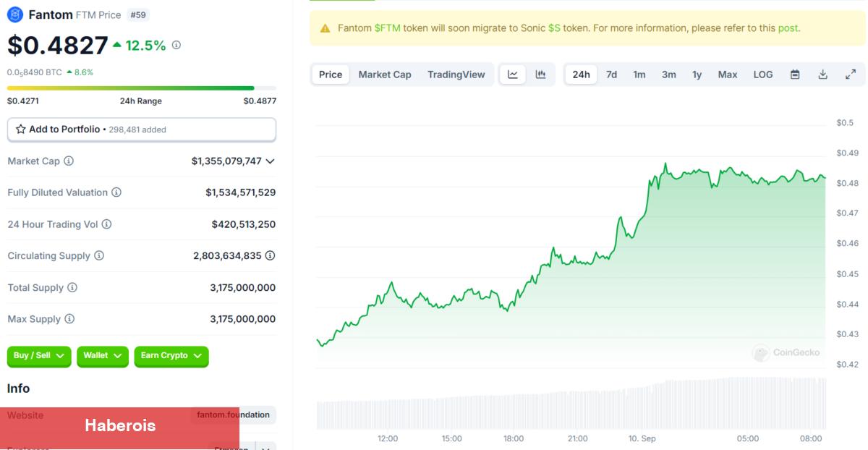Image resolution: width=868 pixels, height=450 pixels.
Task: Open the post link in the banner
Action: click(x=788, y=28)
